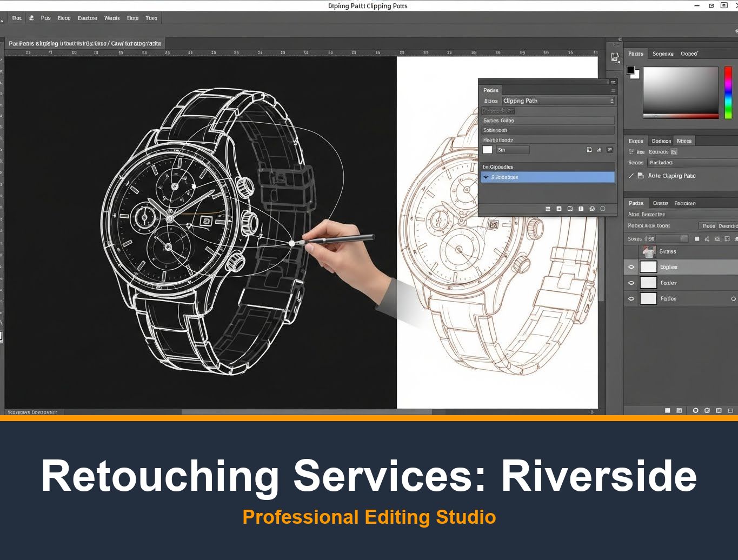738x560 pixels.
Task: Click the adjustment layer icon below the layers list
Action: point(694,411)
